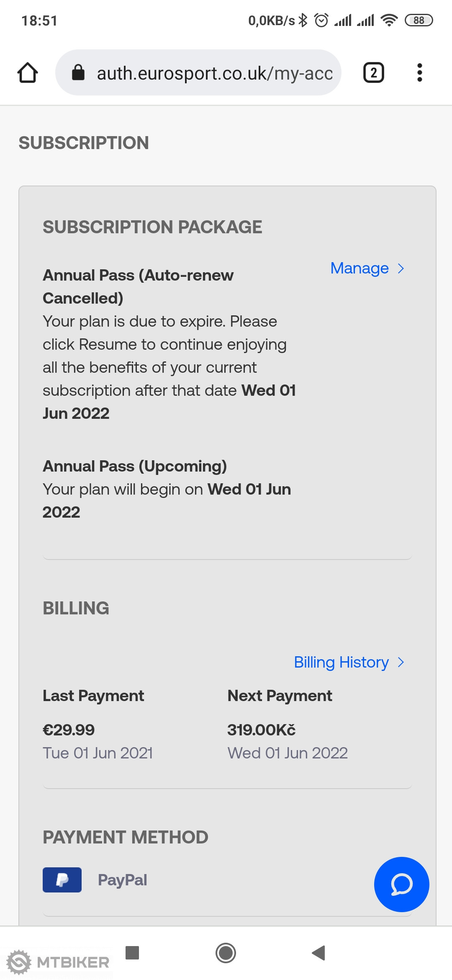This screenshot has width=452, height=980.
Task: Tap the Bluetooth status icon
Action: pos(303,20)
